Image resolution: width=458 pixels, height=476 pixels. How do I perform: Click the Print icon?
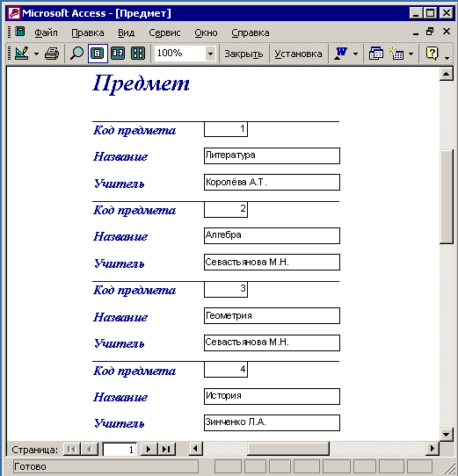52,54
